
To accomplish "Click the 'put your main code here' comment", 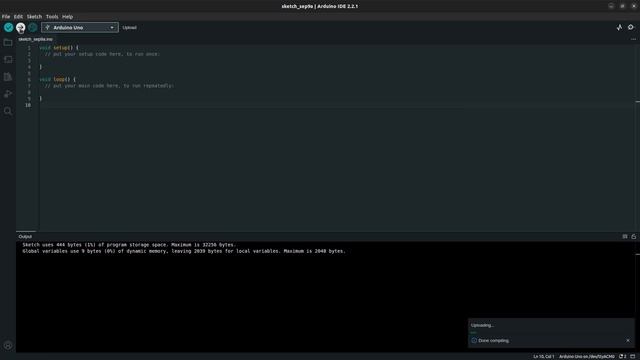I will point(109,86).
